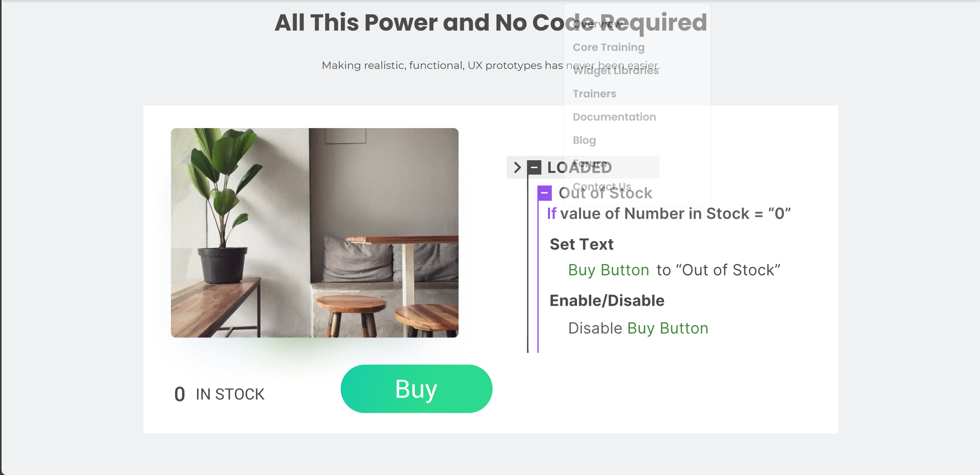
Task: Select the Forum menu item
Action: click(x=589, y=163)
